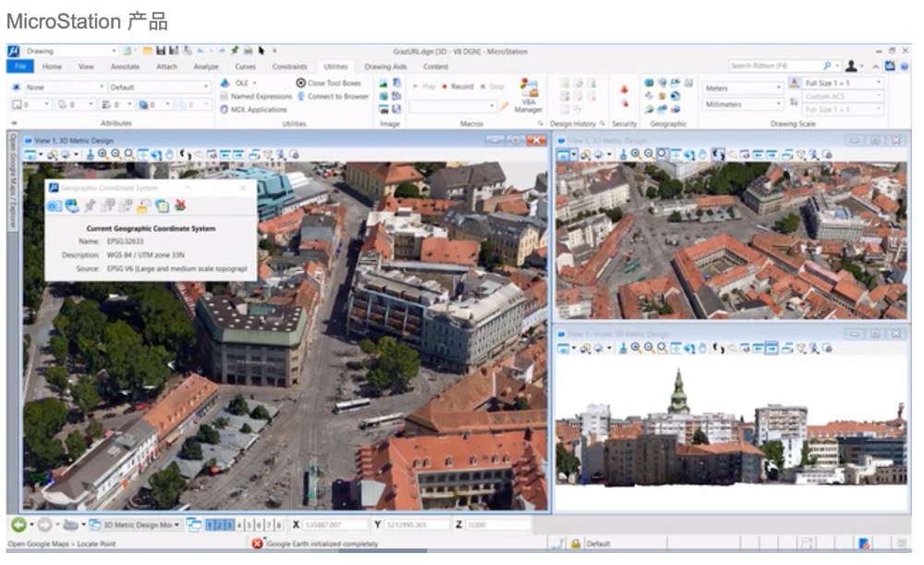Click the Pan View hand icon in View 1

click(x=170, y=154)
